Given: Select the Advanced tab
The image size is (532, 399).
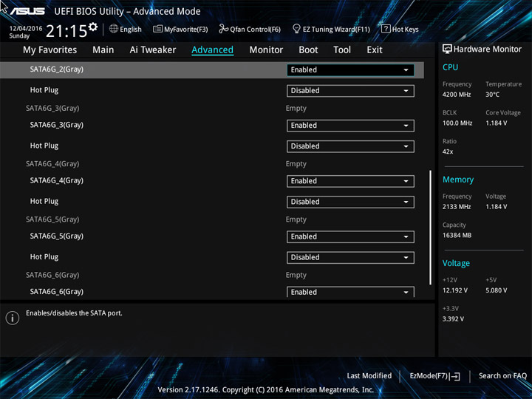Looking at the screenshot, I should pyautogui.click(x=212, y=50).
